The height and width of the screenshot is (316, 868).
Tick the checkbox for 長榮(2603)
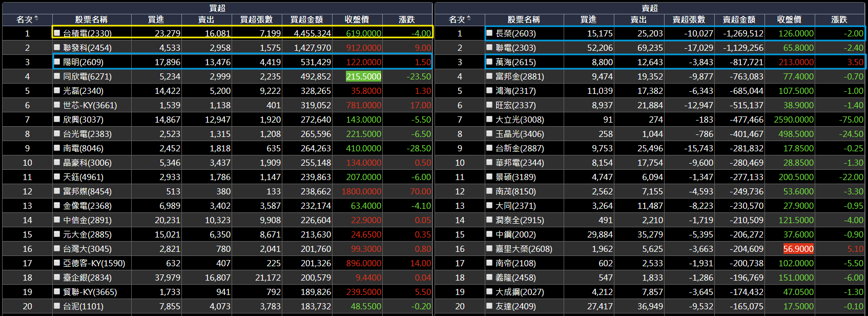(x=490, y=33)
